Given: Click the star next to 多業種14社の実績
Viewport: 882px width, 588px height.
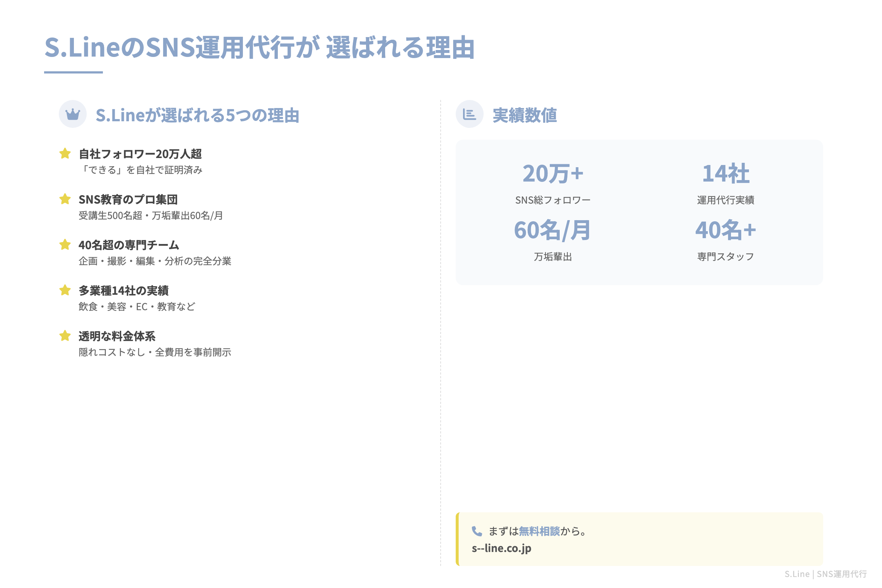Looking at the screenshot, I should (65, 290).
